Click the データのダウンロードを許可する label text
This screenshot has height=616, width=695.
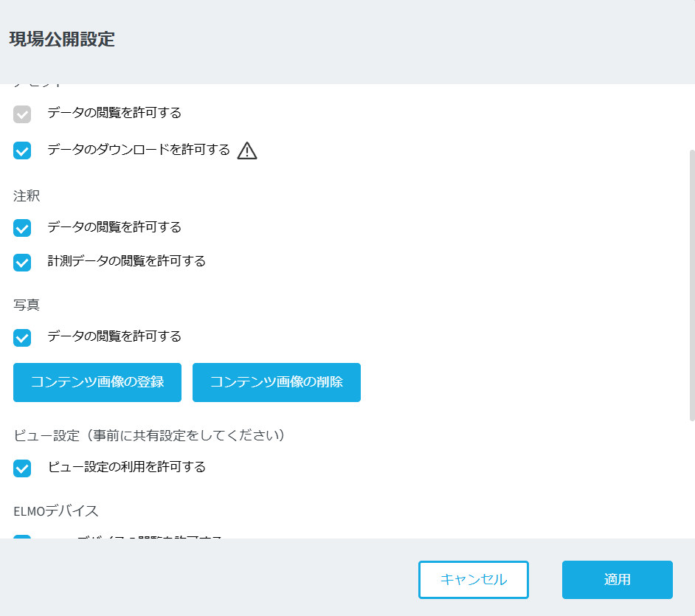click(x=139, y=150)
